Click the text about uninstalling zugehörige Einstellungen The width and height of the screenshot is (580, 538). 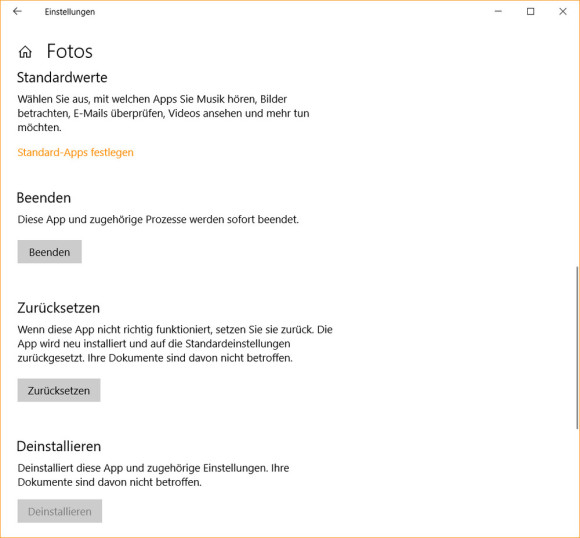[153, 475]
